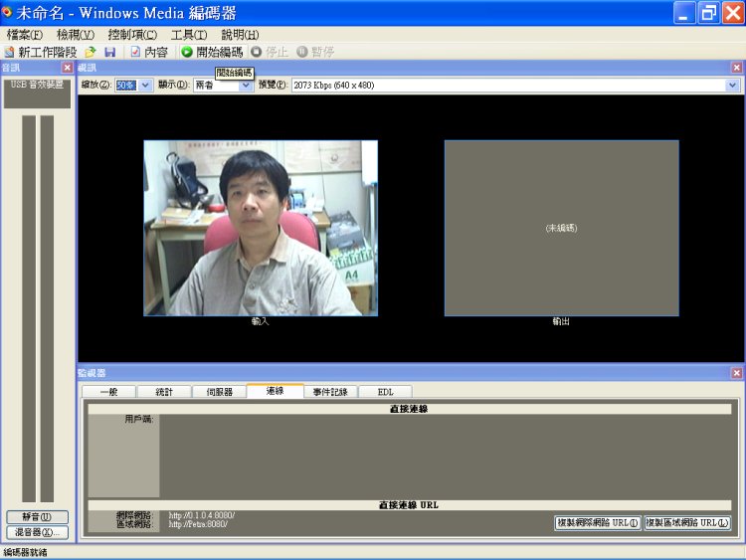Image resolution: width=746 pixels, height=560 pixels.
Task: Toggle the 靜音 (mute) button
Action: [x=37, y=517]
